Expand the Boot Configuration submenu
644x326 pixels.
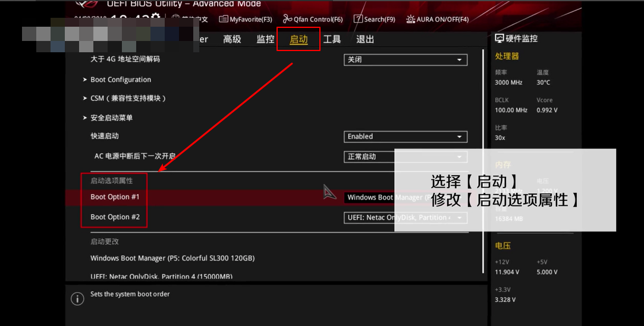[120, 80]
